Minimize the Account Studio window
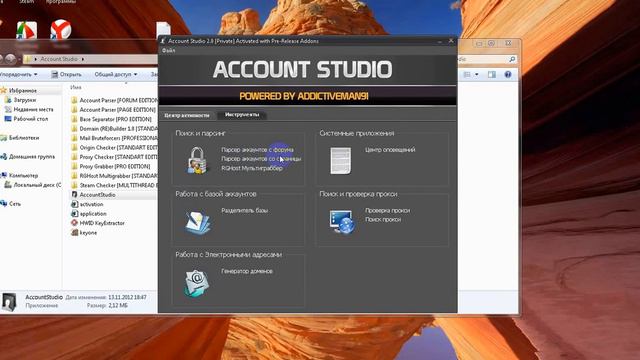640x360 pixels. point(440,41)
